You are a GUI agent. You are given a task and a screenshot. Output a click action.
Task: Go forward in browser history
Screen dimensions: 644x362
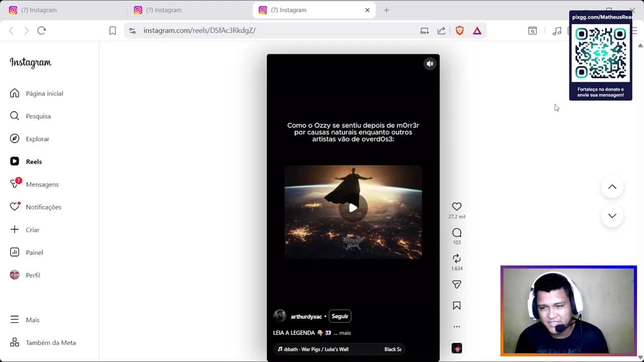coord(26,31)
